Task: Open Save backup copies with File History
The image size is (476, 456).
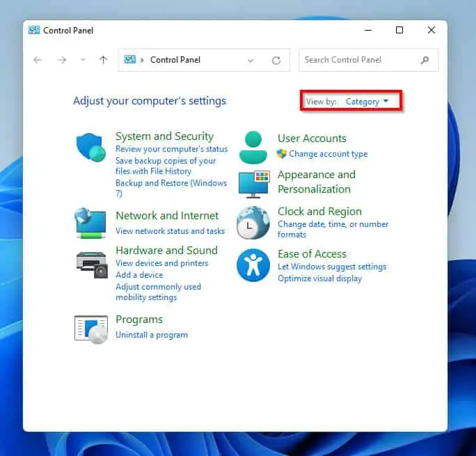Action: [x=166, y=166]
